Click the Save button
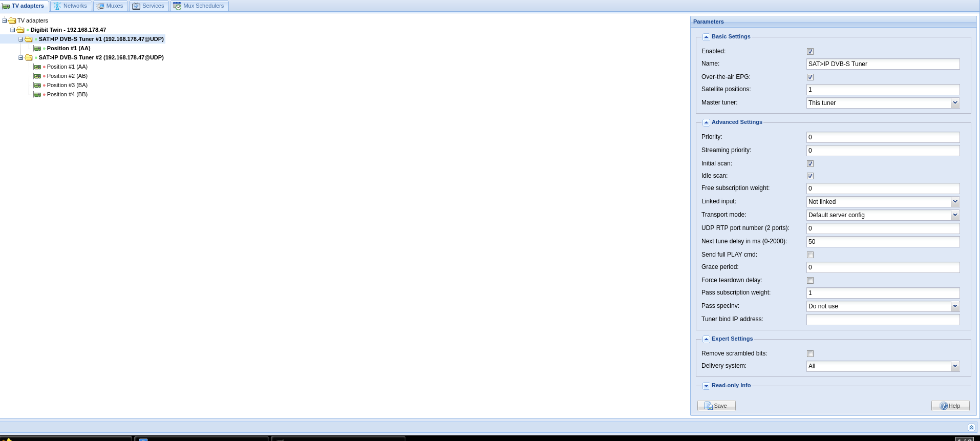This screenshot has width=980, height=441. click(716, 406)
